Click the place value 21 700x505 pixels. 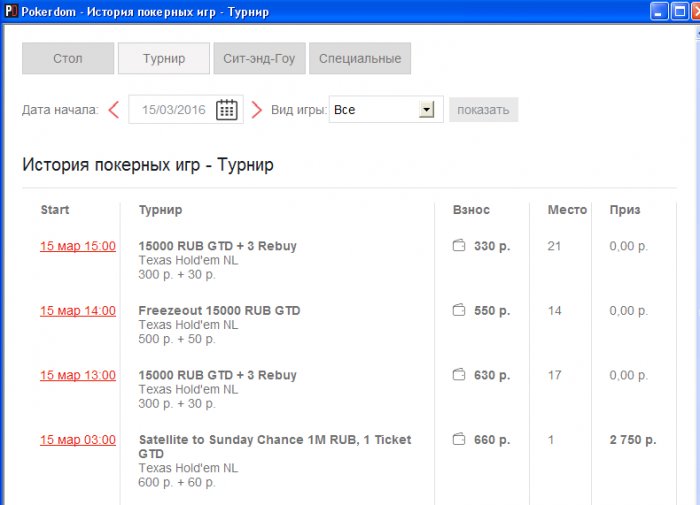(x=554, y=246)
